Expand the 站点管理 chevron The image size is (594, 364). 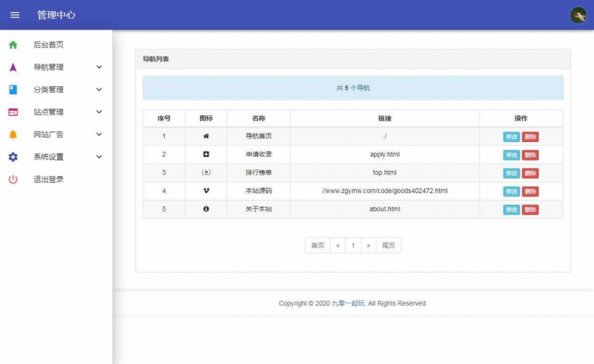tap(99, 112)
